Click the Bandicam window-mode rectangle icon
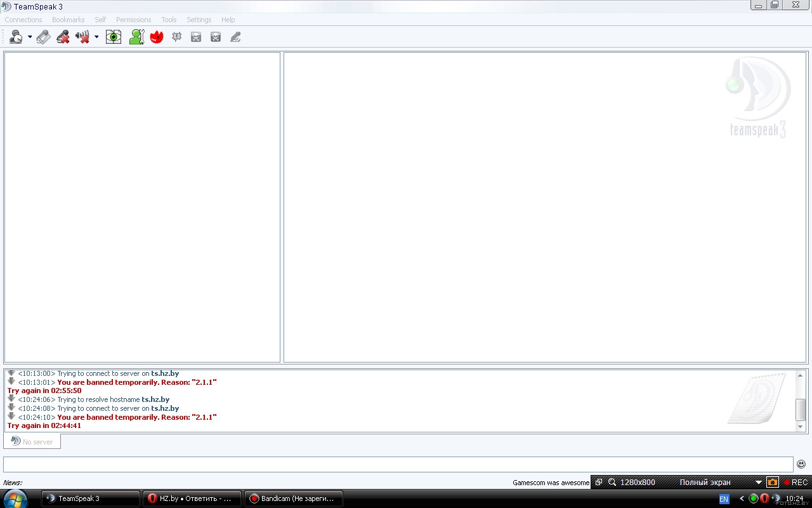 click(599, 483)
